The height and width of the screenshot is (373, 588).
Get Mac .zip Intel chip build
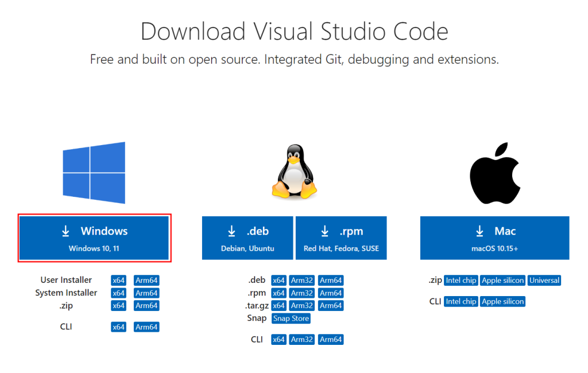(x=461, y=281)
